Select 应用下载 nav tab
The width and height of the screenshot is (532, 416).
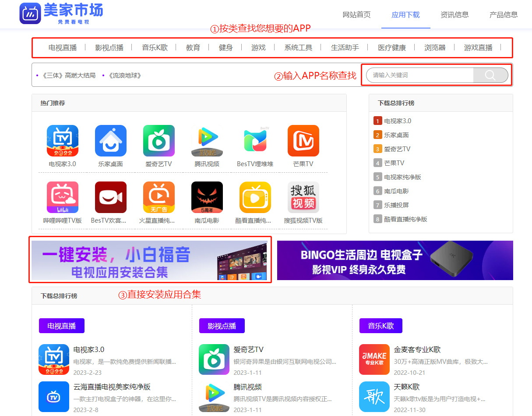(x=405, y=14)
